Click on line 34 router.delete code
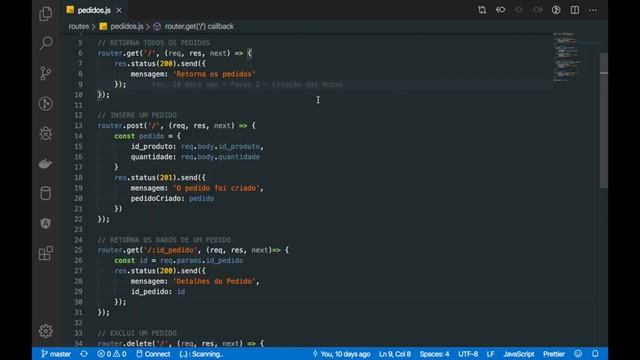The height and width of the screenshot is (360, 640). tap(180, 344)
